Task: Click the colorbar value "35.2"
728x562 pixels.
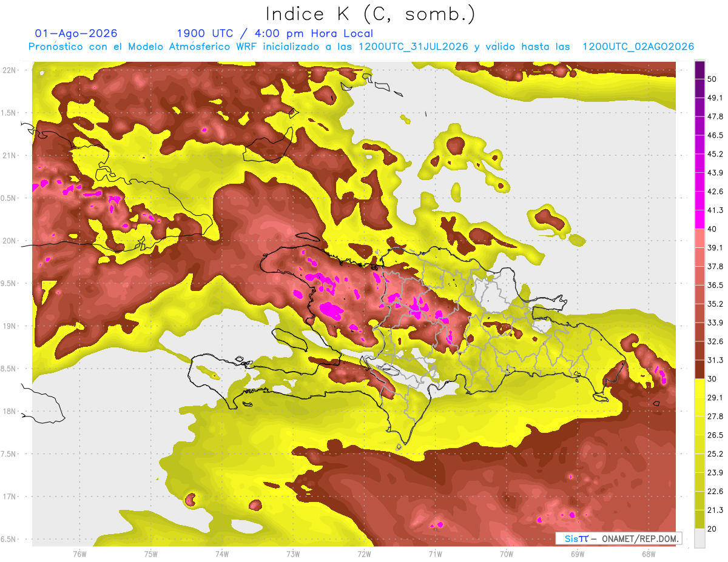Action: click(715, 304)
